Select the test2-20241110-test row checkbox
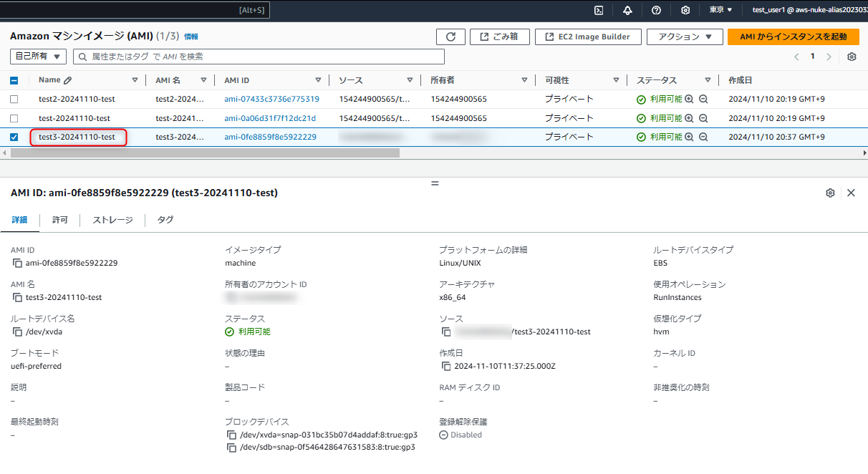868x474 pixels. [14, 100]
